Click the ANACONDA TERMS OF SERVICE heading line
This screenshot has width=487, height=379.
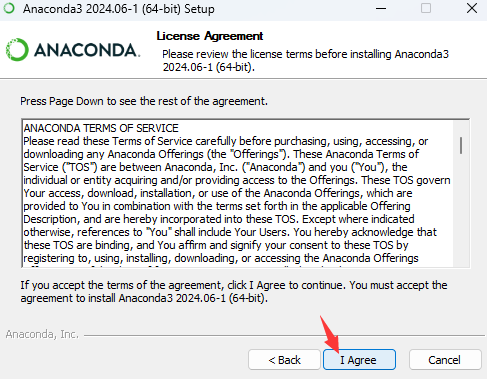(101, 128)
